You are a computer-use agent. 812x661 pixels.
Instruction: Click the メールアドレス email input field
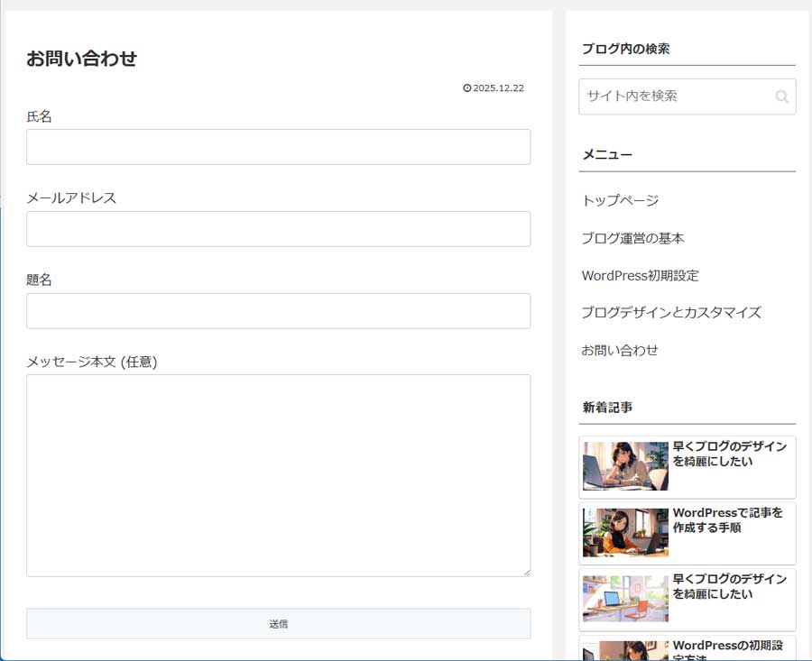279,229
